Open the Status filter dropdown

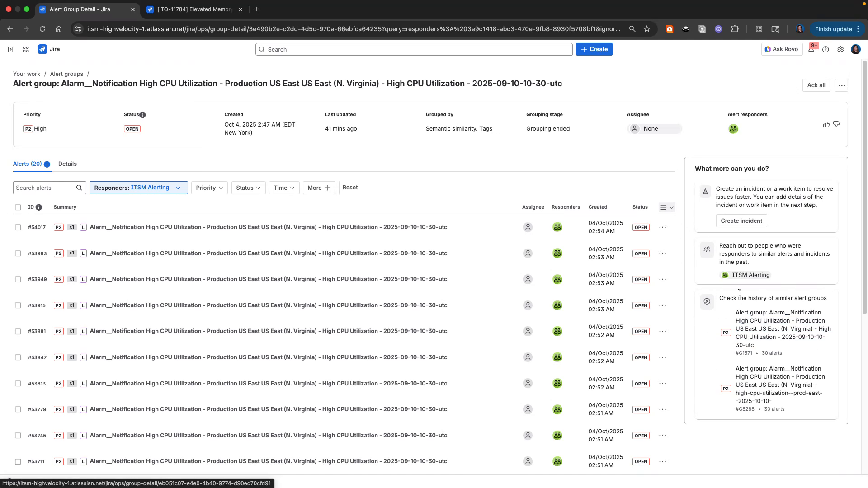[x=248, y=188]
